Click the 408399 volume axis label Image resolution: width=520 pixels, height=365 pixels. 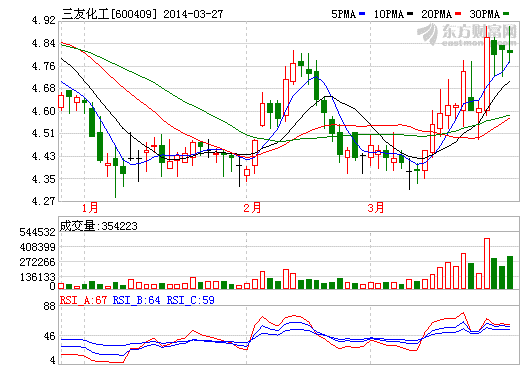pos(37,247)
